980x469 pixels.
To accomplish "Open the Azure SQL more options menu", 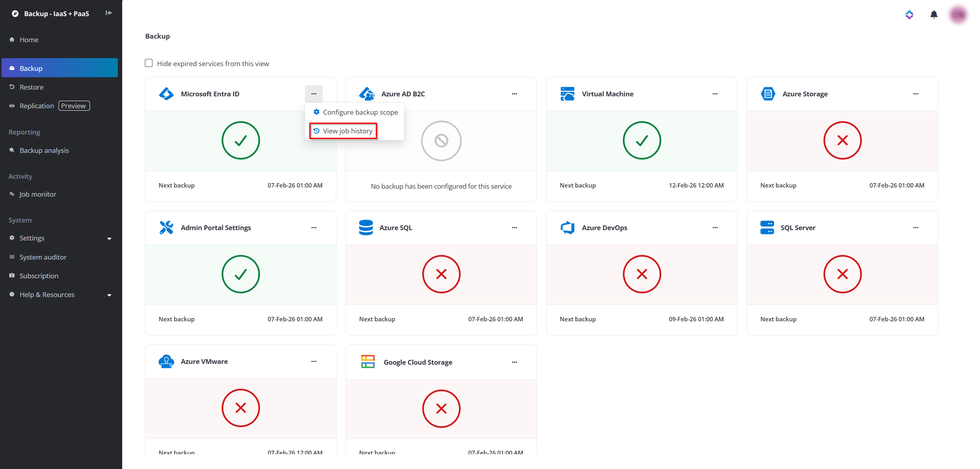I will coord(515,228).
